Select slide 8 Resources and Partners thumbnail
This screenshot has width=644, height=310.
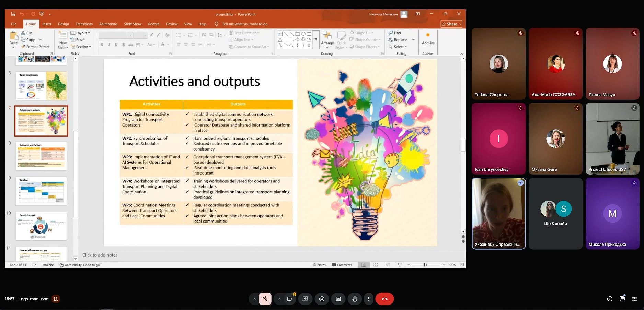pyautogui.click(x=41, y=156)
